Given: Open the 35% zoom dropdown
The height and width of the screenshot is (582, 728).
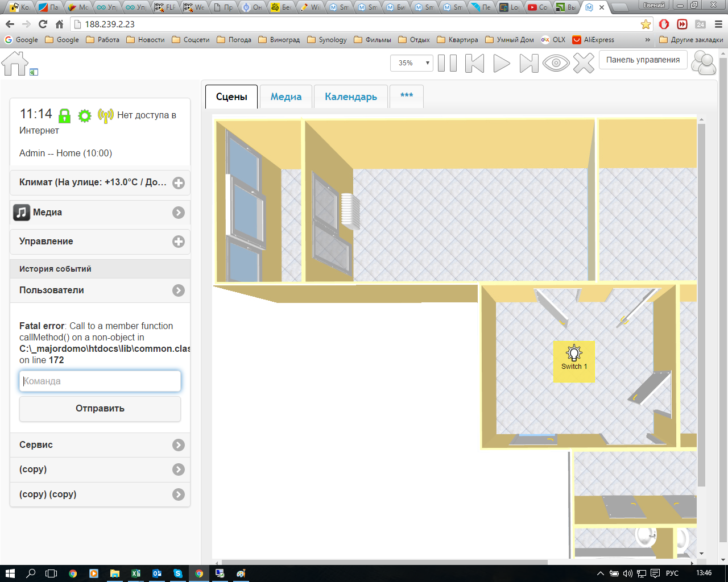Looking at the screenshot, I should (411, 63).
